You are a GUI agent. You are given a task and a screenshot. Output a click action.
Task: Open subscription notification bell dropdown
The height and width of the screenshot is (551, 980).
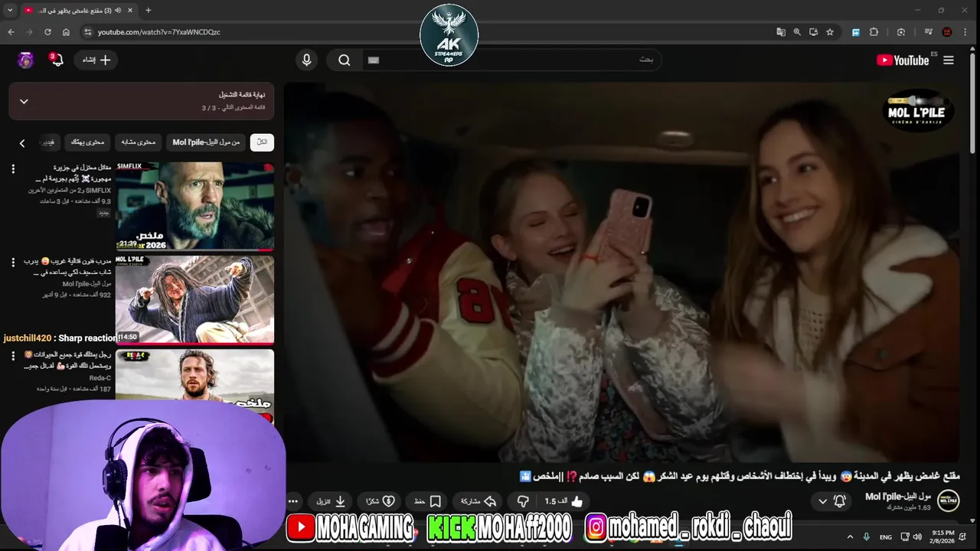832,501
